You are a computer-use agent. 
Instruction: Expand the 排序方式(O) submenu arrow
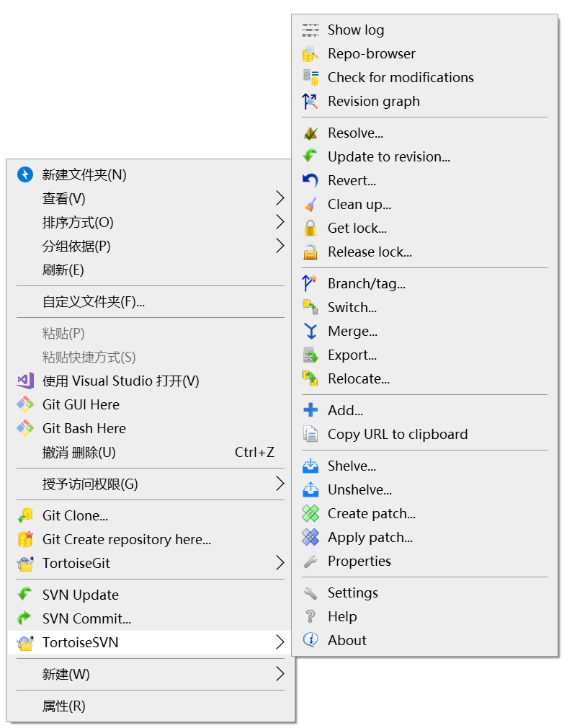tap(280, 222)
